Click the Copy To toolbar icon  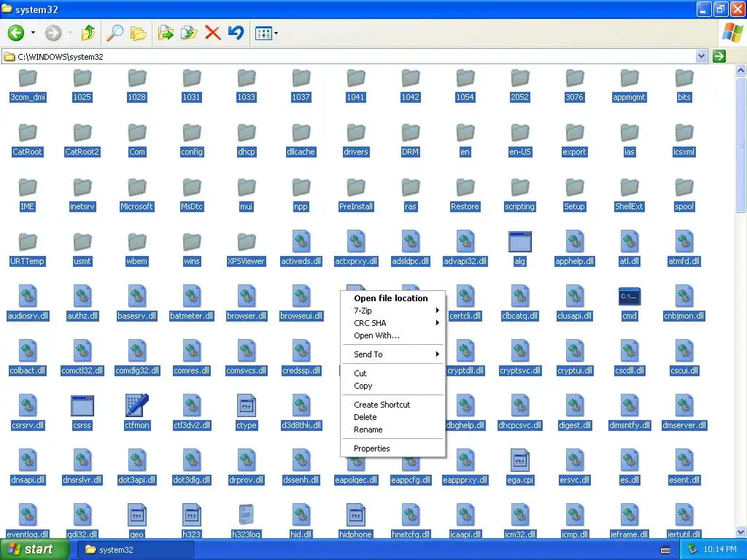point(189,33)
